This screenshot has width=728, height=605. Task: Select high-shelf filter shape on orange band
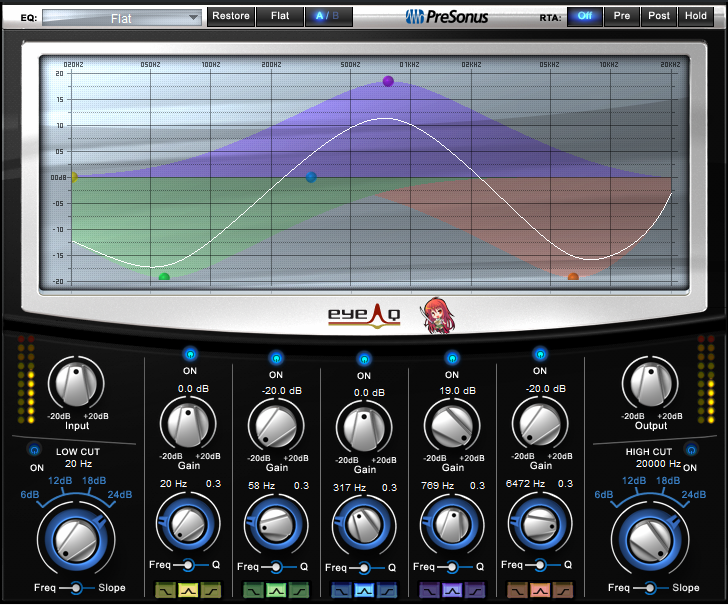pyautogui.click(x=563, y=591)
